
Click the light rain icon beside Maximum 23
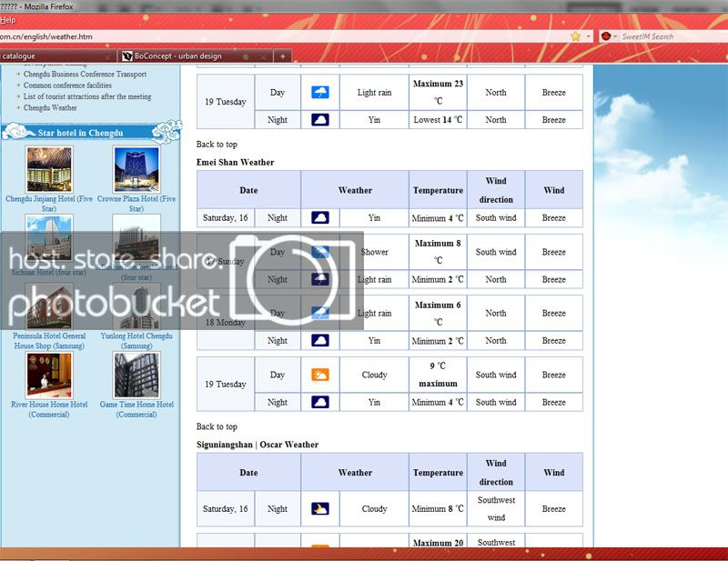(320, 92)
